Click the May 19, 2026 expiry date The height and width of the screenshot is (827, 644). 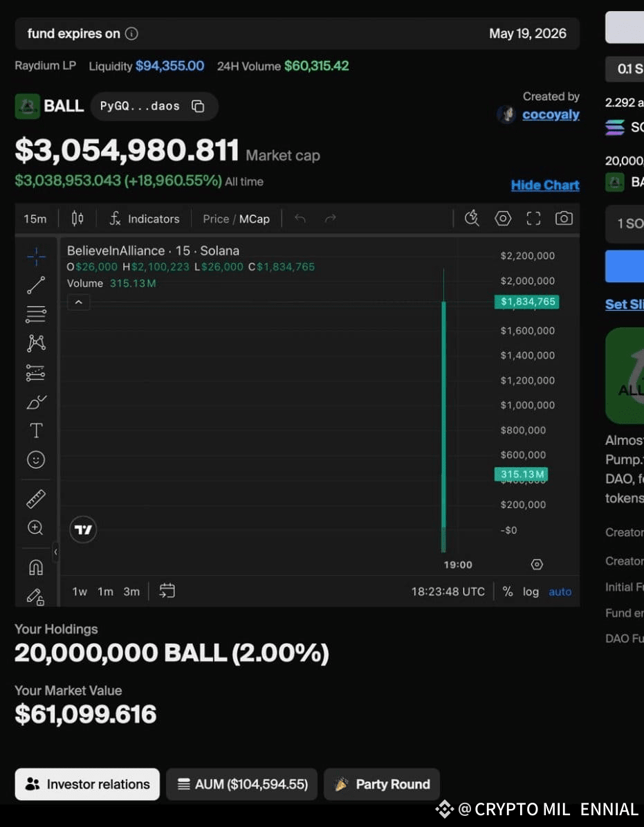(x=528, y=34)
